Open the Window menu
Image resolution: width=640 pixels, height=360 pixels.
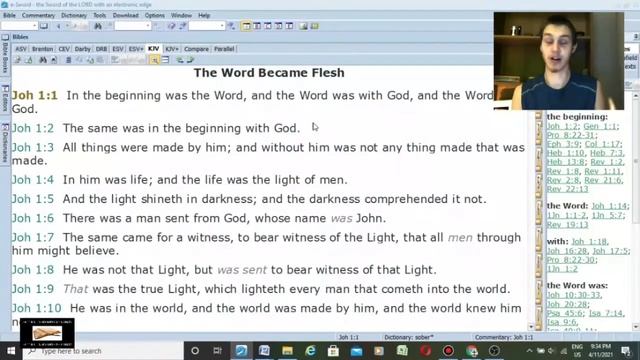(181, 16)
